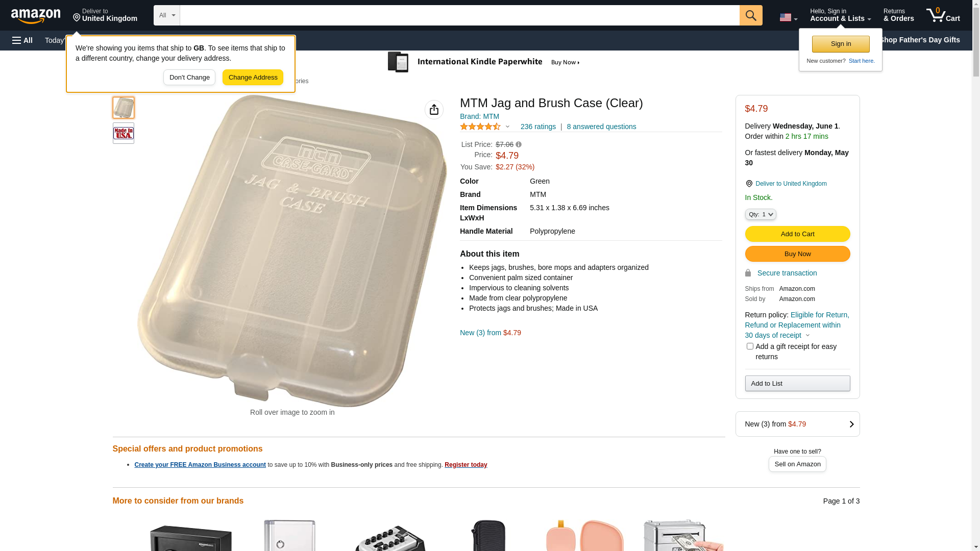
Task: Click the list price info icon
Action: click(519, 145)
